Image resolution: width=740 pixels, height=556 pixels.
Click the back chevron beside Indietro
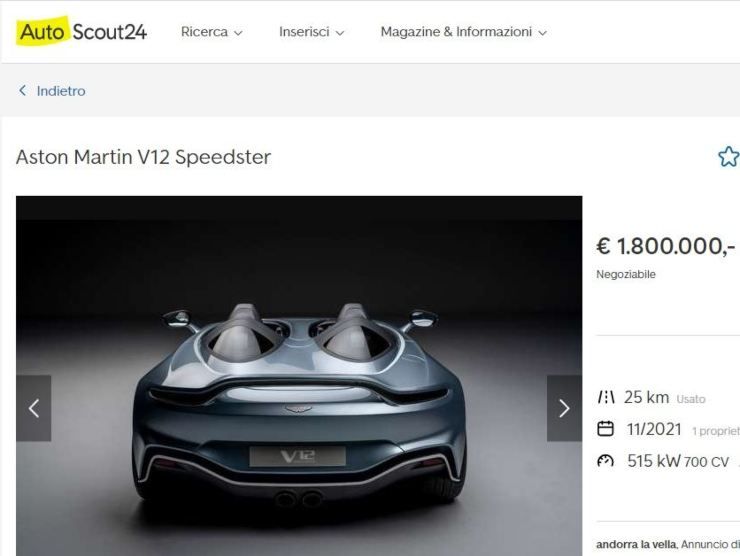click(x=22, y=90)
